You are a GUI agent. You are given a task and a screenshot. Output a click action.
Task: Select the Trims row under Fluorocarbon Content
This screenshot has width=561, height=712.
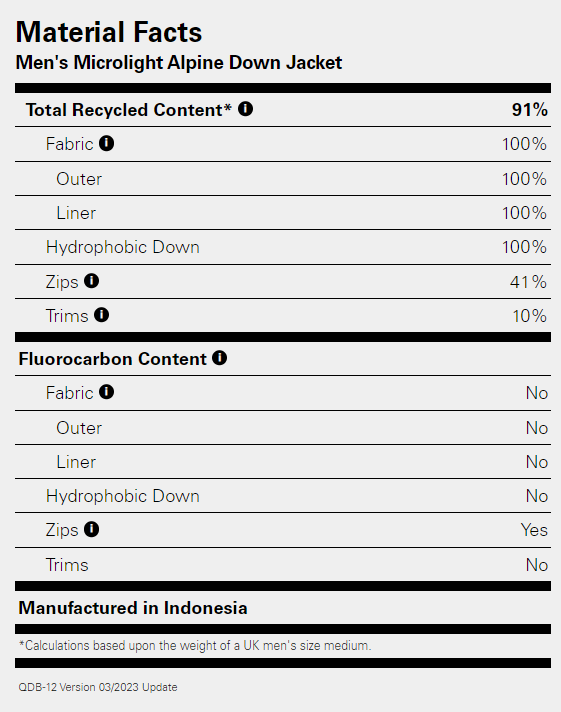[283, 565]
